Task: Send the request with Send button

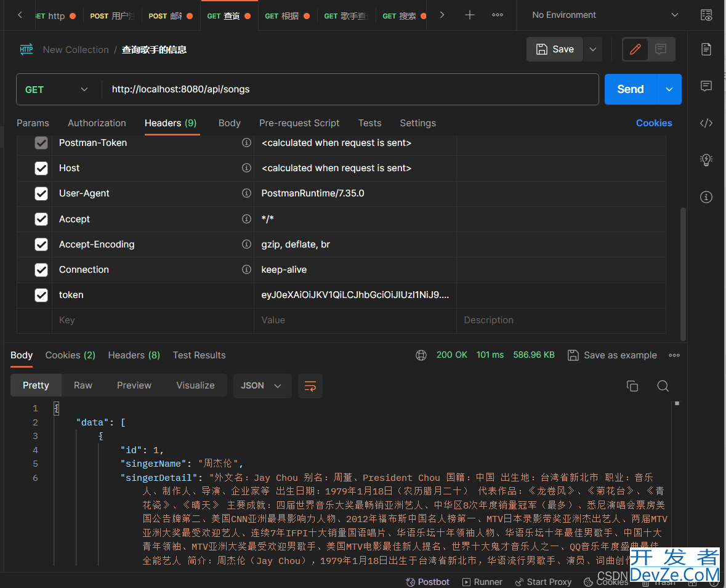Action: coord(630,89)
